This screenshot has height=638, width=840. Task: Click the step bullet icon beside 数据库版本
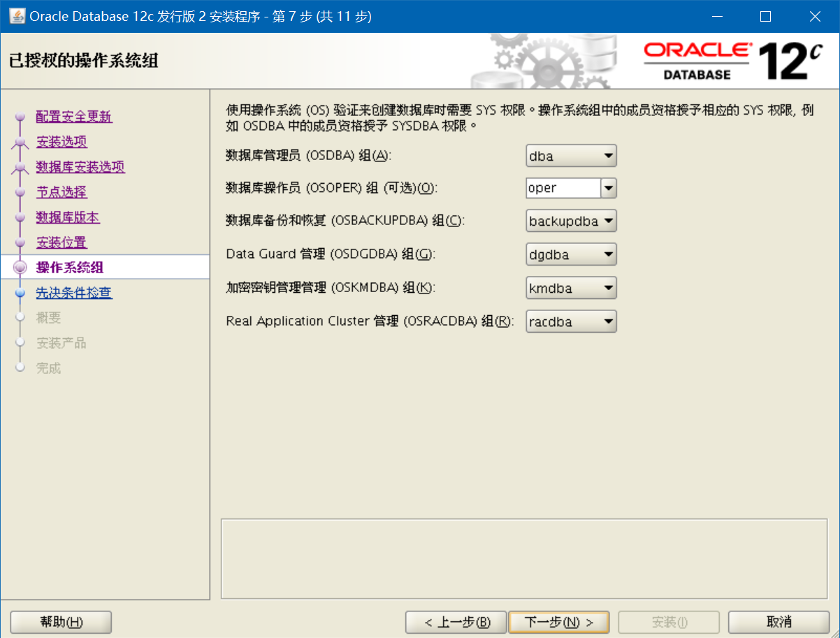pyautogui.click(x=20, y=218)
